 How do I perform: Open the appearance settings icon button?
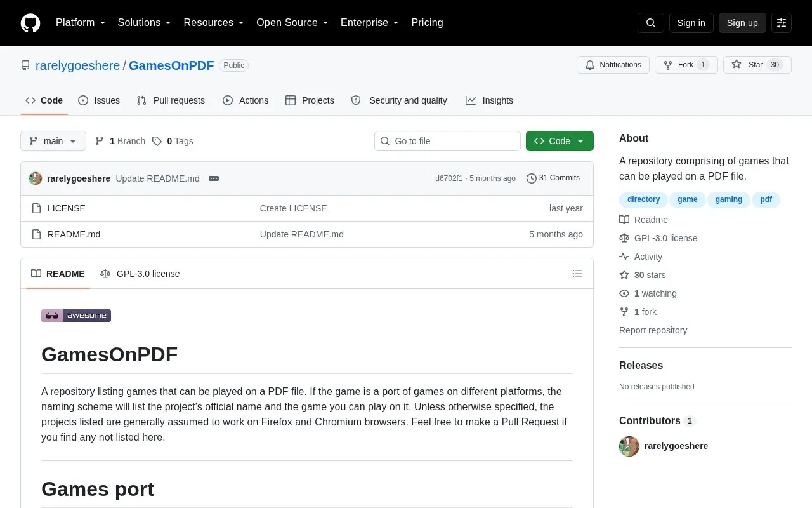pyautogui.click(x=782, y=23)
